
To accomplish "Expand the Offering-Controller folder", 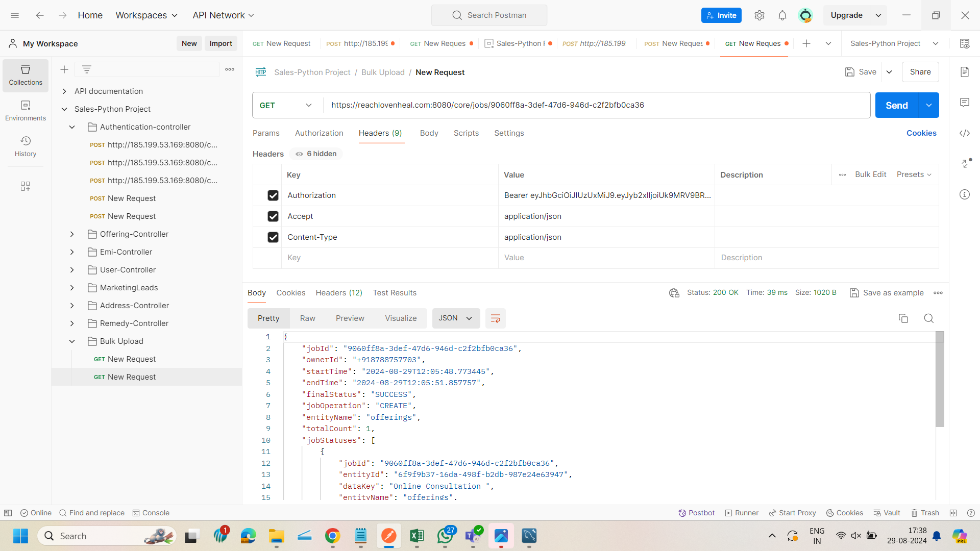I will point(72,234).
